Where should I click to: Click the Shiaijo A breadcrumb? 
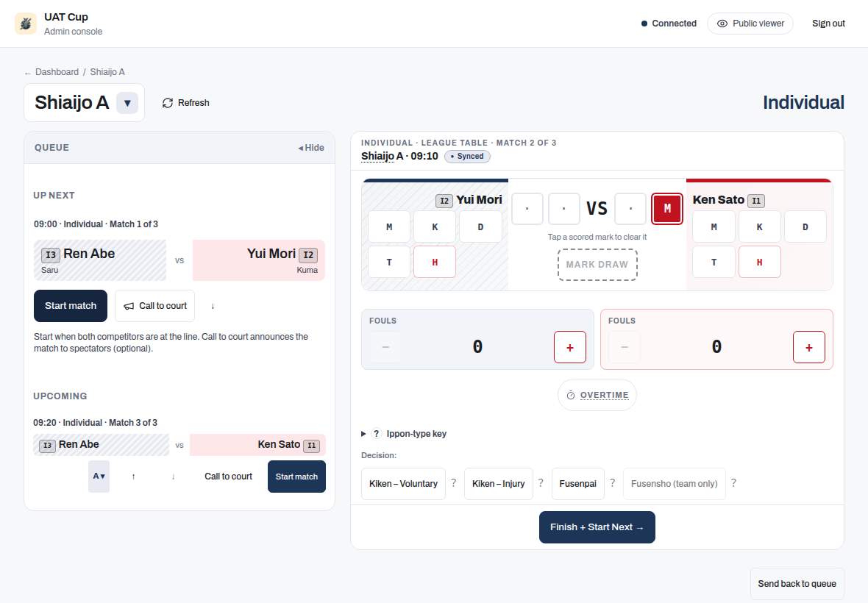[x=107, y=72]
